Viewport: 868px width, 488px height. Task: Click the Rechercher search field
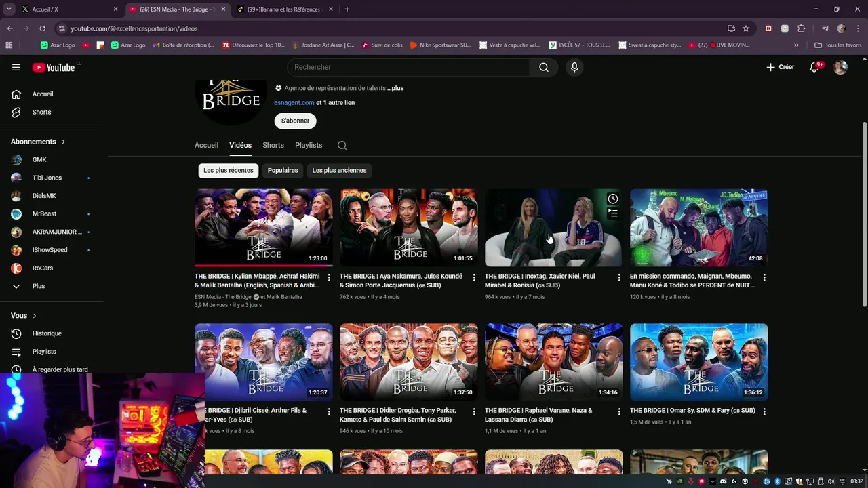click(408, 67)
